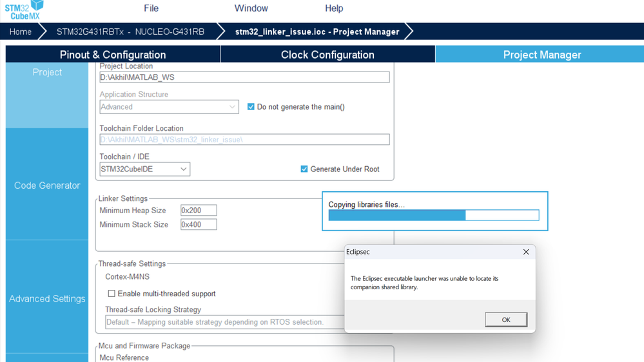Viewport: 644px width, 362px height.
Task: Click the Toolchain Folder Location field
Action: 244,140
